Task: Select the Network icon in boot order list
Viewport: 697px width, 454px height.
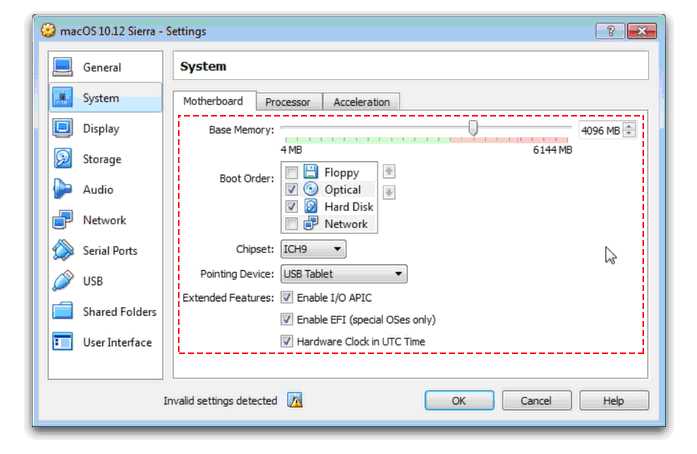Action: point(311,223)
